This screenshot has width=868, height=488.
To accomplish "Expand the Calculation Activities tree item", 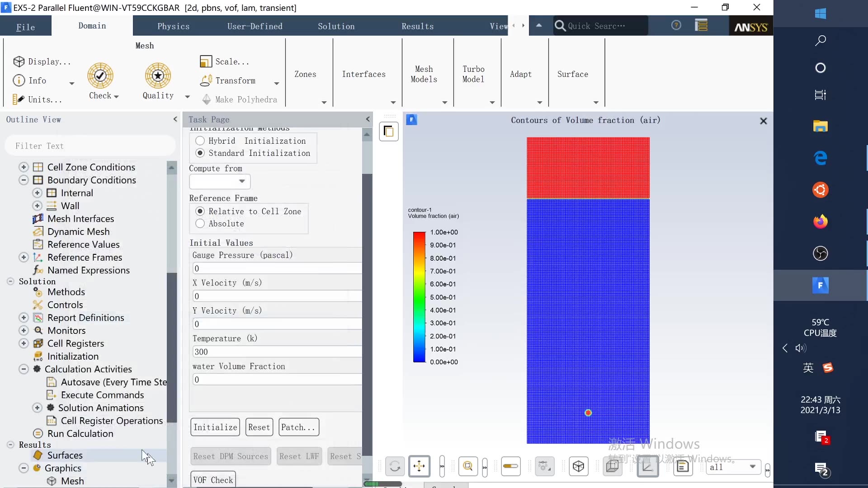I will pos(23,369).
